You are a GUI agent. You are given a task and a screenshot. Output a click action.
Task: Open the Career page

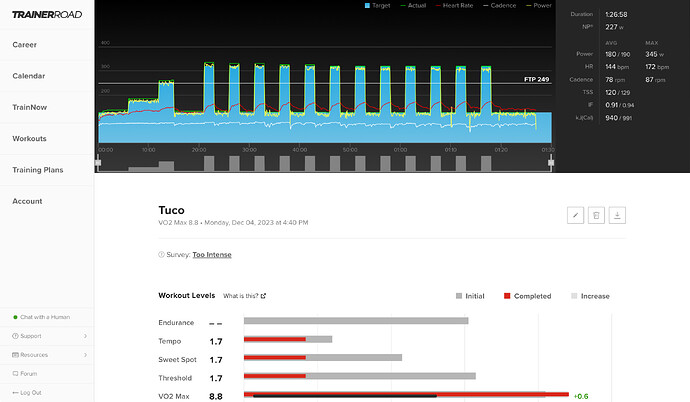tap(25, 45)
